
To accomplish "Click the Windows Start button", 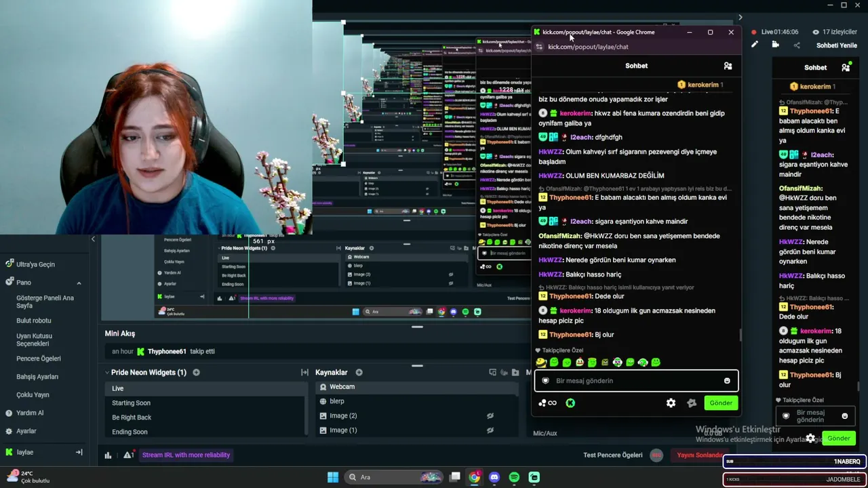I will (333, 477).
